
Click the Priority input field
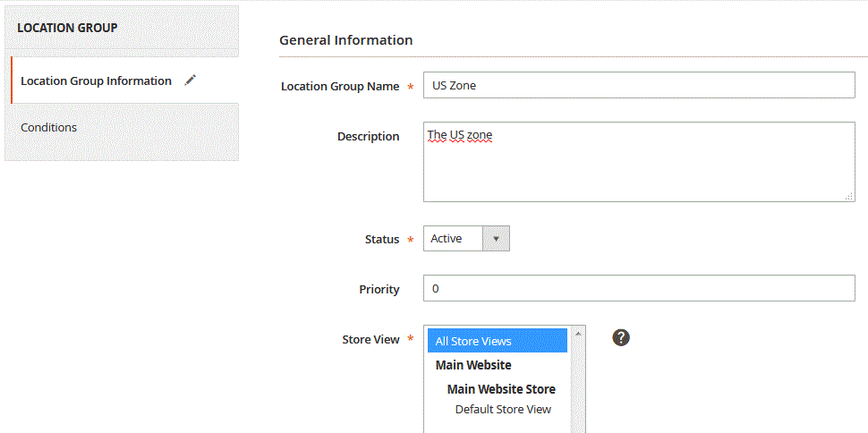click(639, 288)
